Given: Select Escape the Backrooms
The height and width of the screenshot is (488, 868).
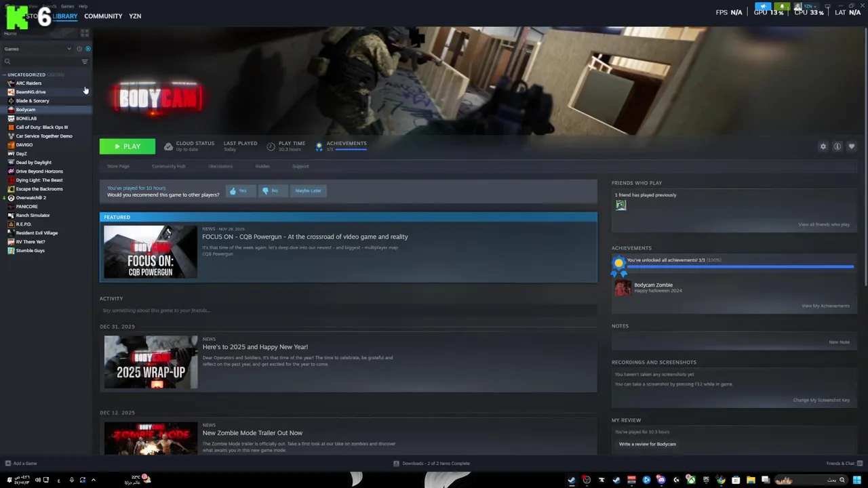Looking at the screenshot, I should coord(39,189).
